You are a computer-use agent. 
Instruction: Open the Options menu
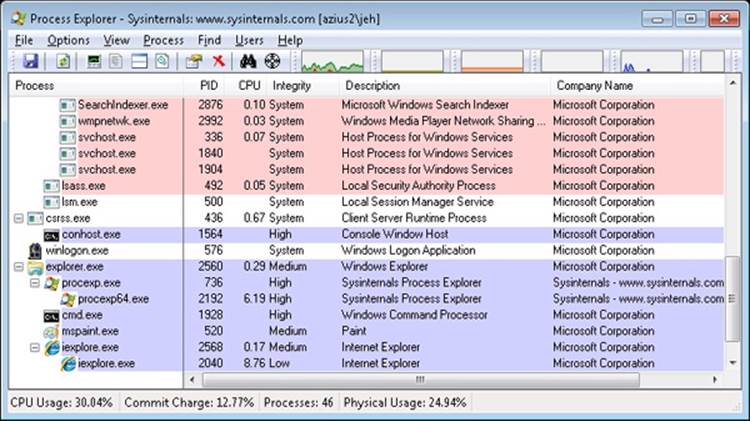pos(68,40)
